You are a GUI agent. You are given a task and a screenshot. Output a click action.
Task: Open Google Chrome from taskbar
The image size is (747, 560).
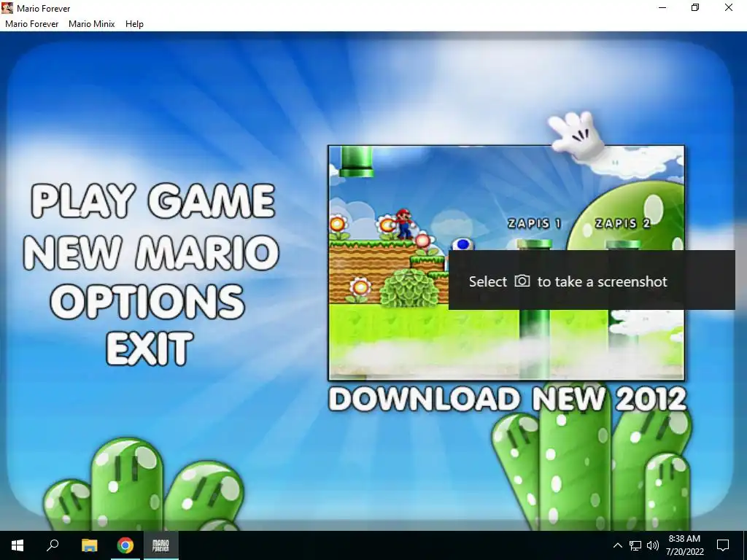(125, 545)
